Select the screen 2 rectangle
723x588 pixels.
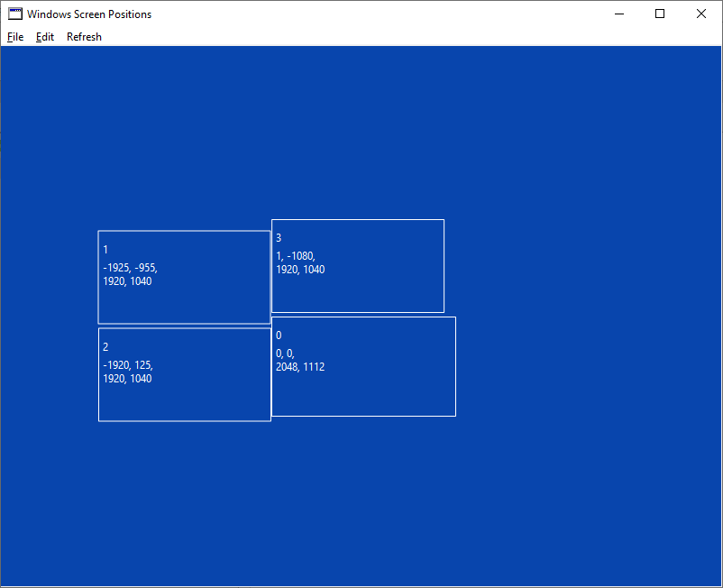tap(185, 374)
